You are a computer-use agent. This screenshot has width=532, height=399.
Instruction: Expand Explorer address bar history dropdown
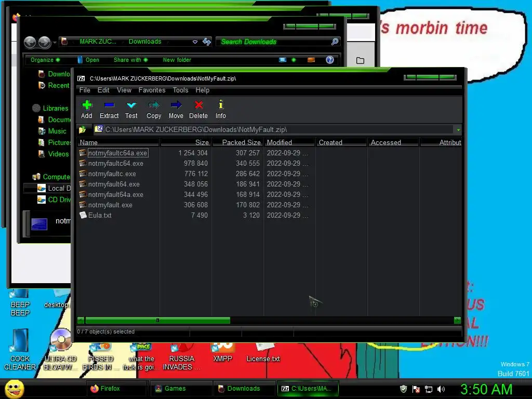[x=195, y=42]
